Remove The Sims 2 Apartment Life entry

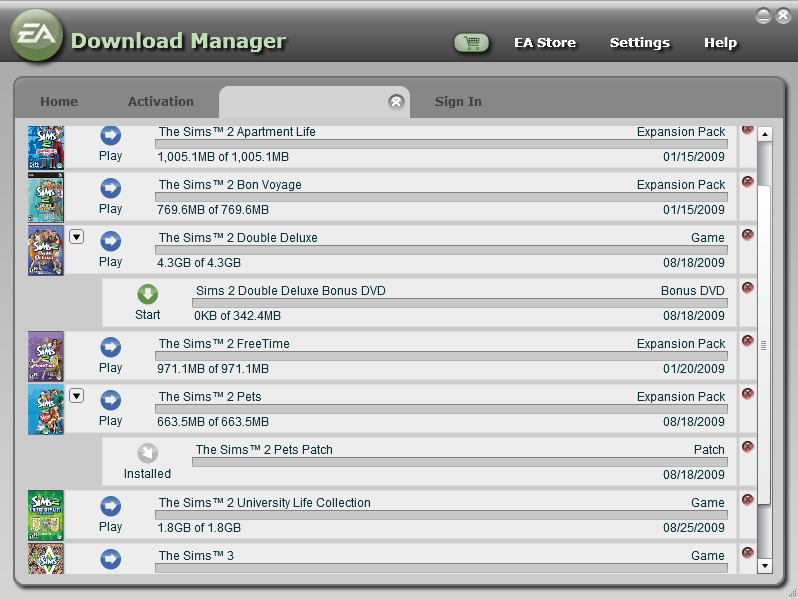[748, 129]
